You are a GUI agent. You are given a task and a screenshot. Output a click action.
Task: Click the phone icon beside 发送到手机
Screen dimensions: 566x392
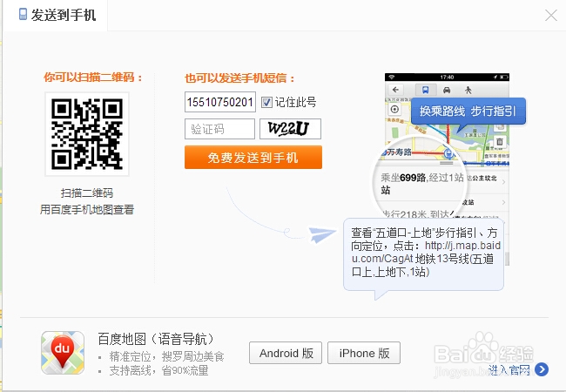click(x=23, y=15)
